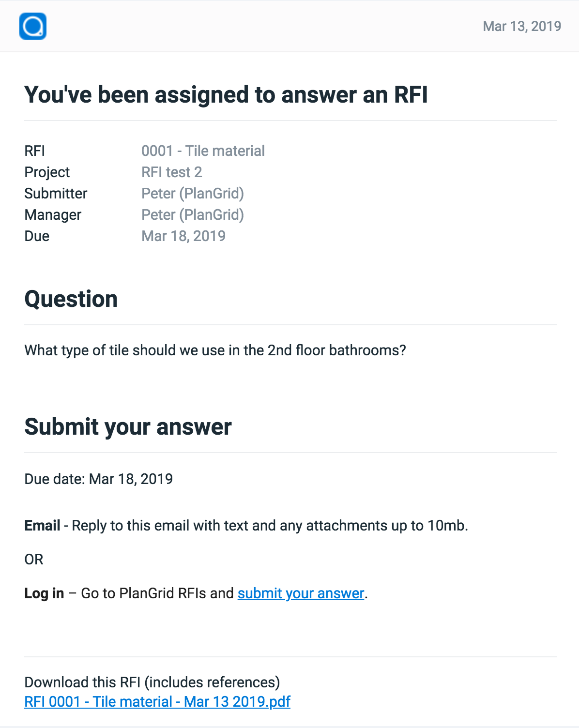Viewport: 579px width, 728px height.
Task: Click the Due value Mar 18, 2019
Action: tap(183, 236)
